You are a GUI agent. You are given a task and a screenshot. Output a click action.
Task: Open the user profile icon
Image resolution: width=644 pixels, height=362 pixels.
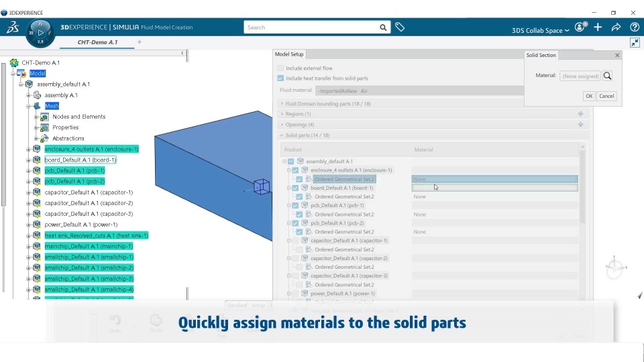[580, 27]
